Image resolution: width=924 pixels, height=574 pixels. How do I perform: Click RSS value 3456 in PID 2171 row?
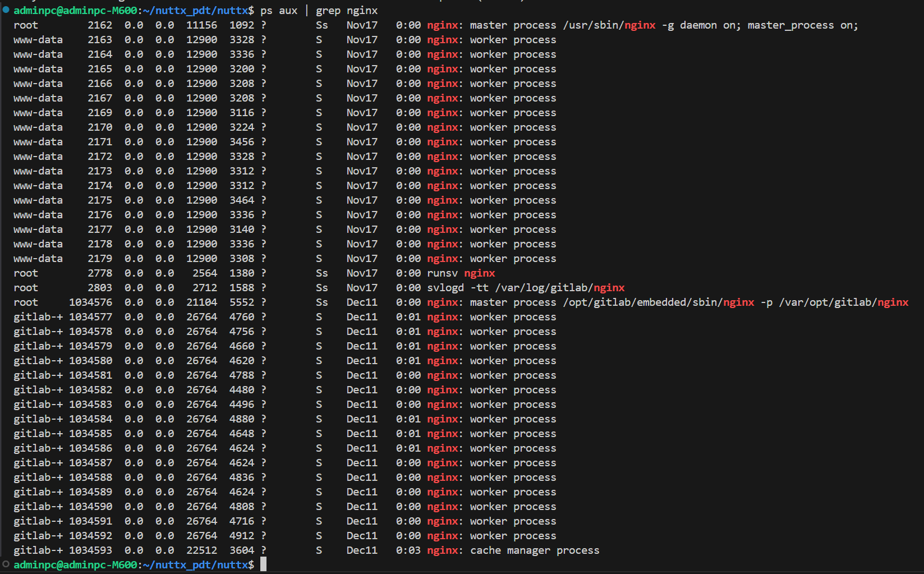(242, 142)
